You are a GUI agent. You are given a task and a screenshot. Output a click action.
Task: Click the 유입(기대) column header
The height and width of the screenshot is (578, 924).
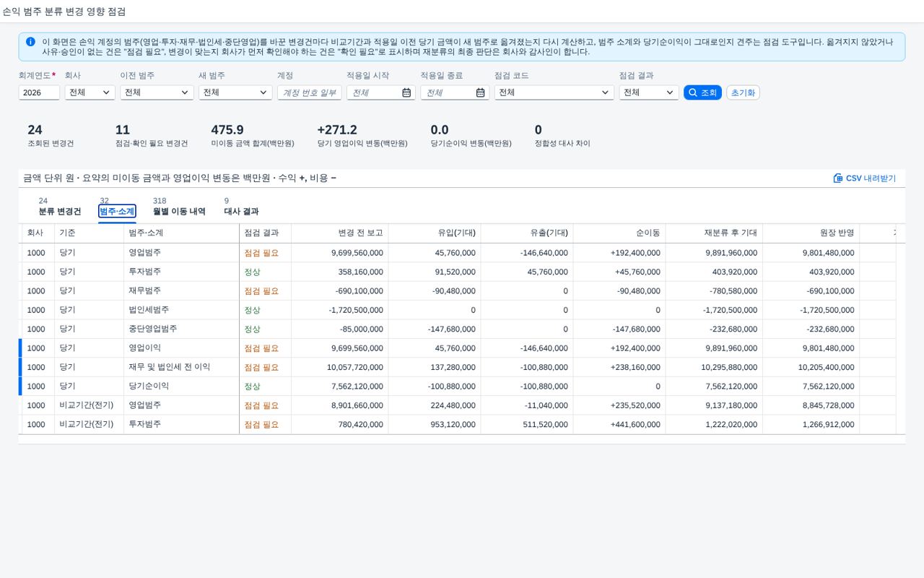[x=435, y=233]
